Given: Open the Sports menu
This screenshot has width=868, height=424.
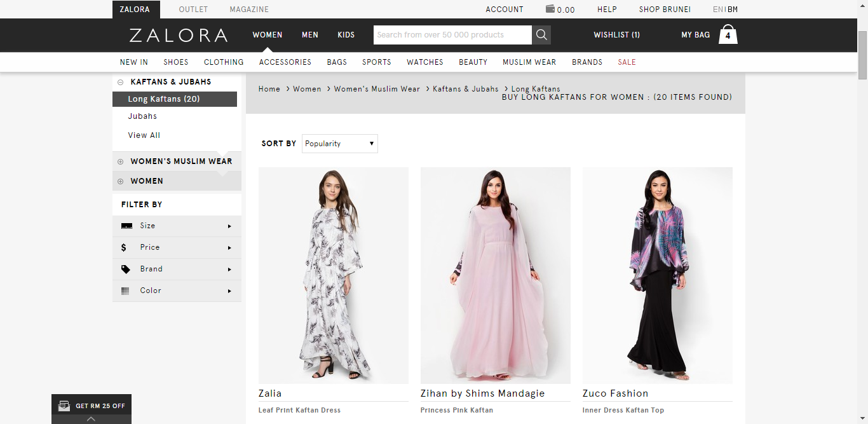Looking at the screenshot, I should coord(377,62).
